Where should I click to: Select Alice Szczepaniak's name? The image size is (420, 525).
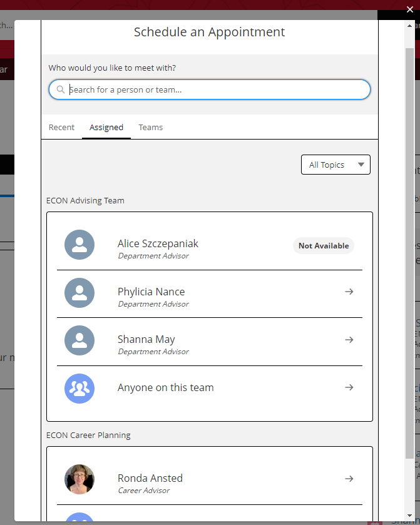click(x=158, y=243)
